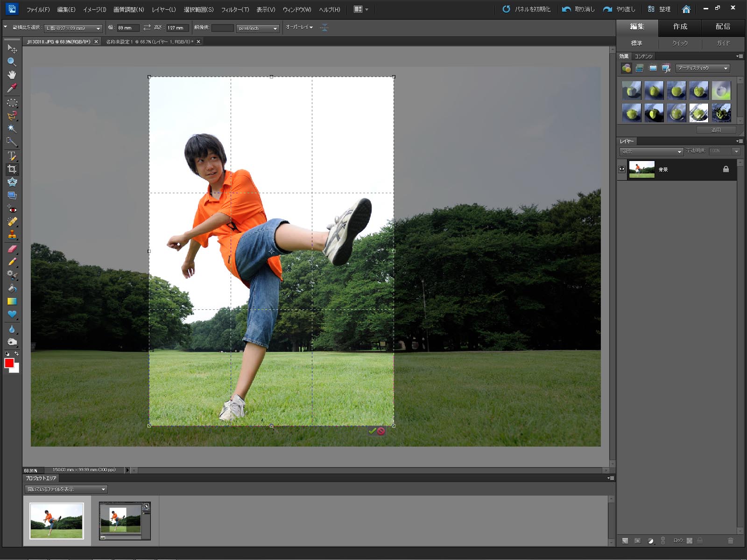Open the L版 aspect ratio dropdown
747x560 pixels.
click(73, 28)
